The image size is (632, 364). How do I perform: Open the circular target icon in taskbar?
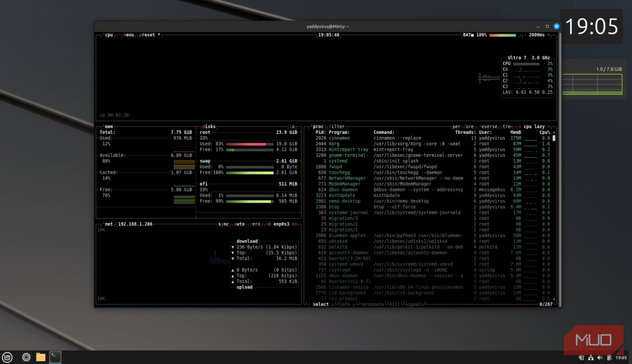click(26, 357)
